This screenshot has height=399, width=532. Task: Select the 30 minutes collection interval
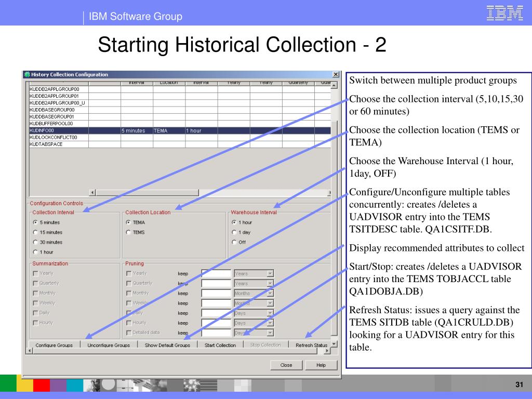35,242
